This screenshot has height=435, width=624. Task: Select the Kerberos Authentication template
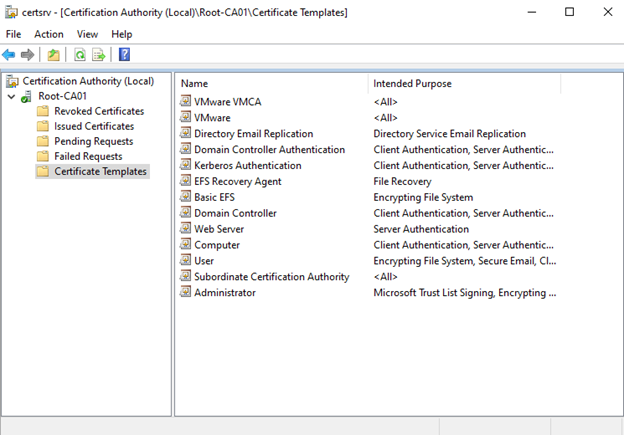click(247, 165)
